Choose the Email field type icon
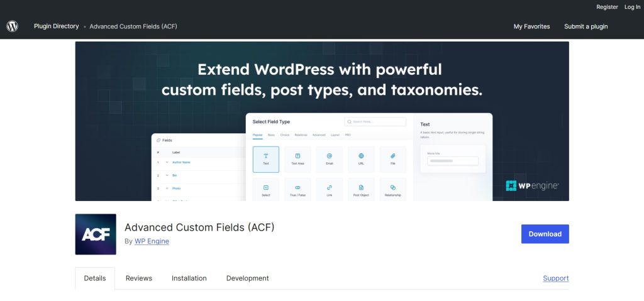The height and width of the screenshot is (301, 644). (x=329, y=156)
